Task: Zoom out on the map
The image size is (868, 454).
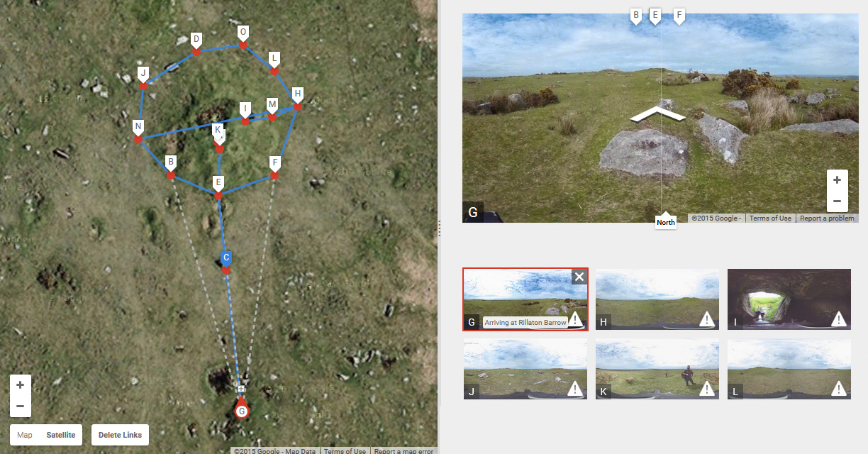Action: pos(20,406)
